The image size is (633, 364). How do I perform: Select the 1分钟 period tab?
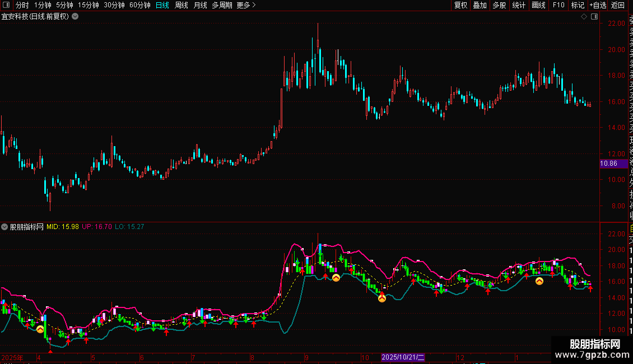click(x=43, y=5)
